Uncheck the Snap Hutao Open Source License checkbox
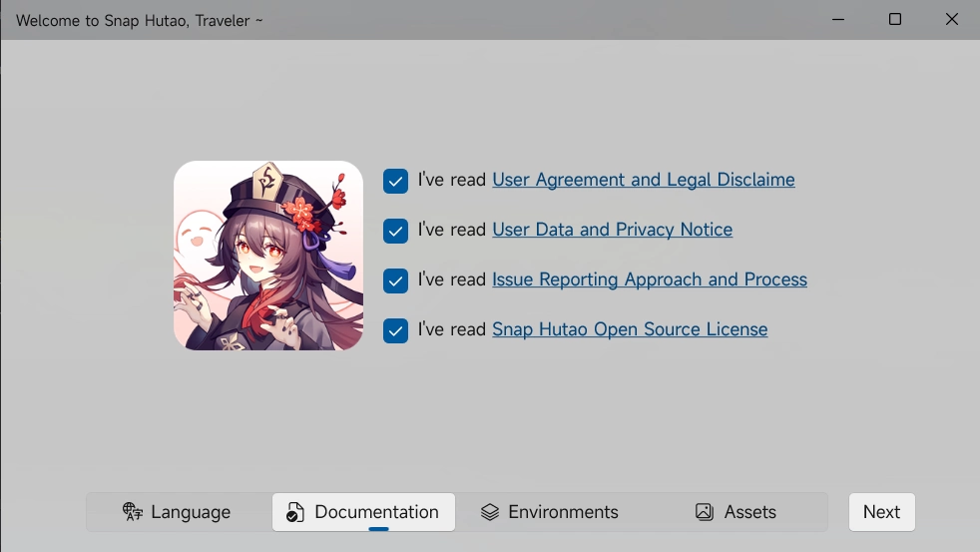This screenshot has width=980, height=552. pos(395,330)
